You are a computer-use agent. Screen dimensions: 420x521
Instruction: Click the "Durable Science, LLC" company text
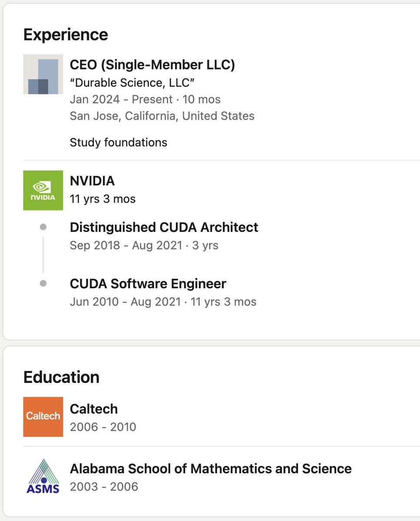point(132,82)
